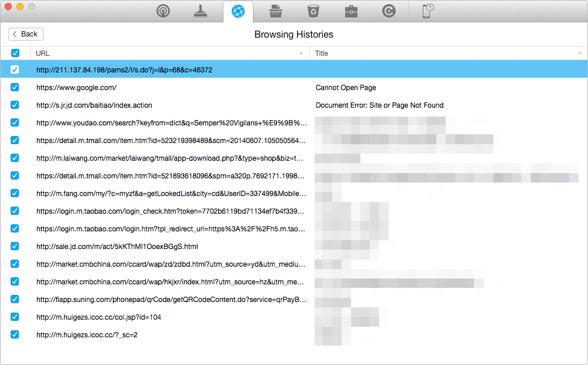Screen dimensions: 588x365
Task: Close the window with red button
Action: 8,6
